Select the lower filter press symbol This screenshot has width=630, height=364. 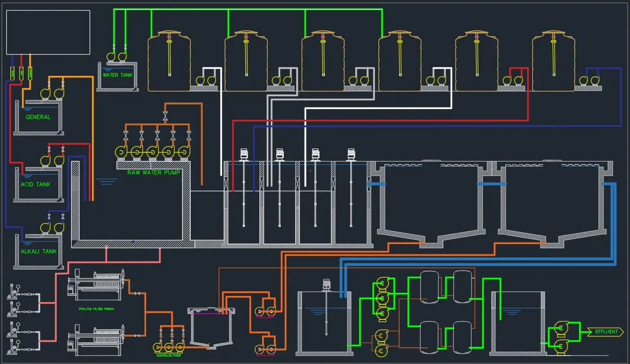[x=97, y=337]
